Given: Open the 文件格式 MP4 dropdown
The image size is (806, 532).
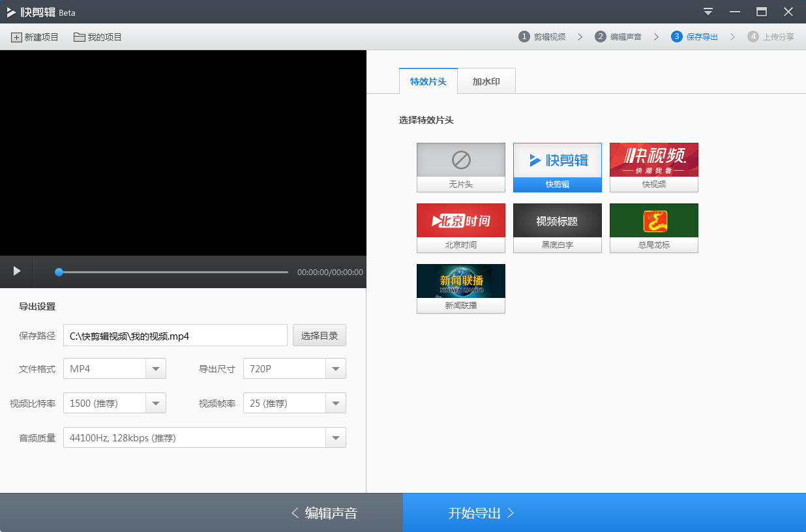Looking at the screenshot, I should (x=156, y=368).
